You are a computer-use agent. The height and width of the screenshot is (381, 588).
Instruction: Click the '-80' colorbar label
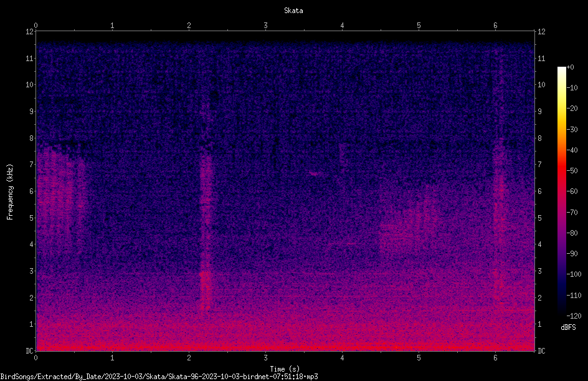pyautogui.click(x=572, y=233)
